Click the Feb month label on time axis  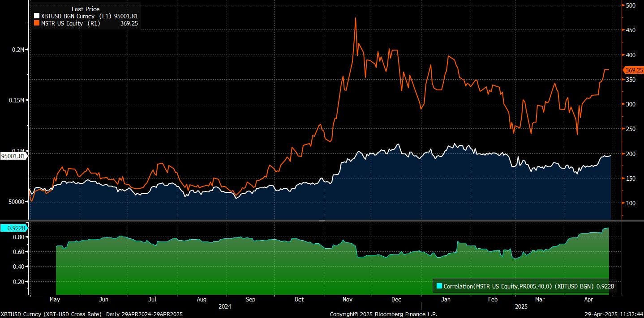coord(493,300)
